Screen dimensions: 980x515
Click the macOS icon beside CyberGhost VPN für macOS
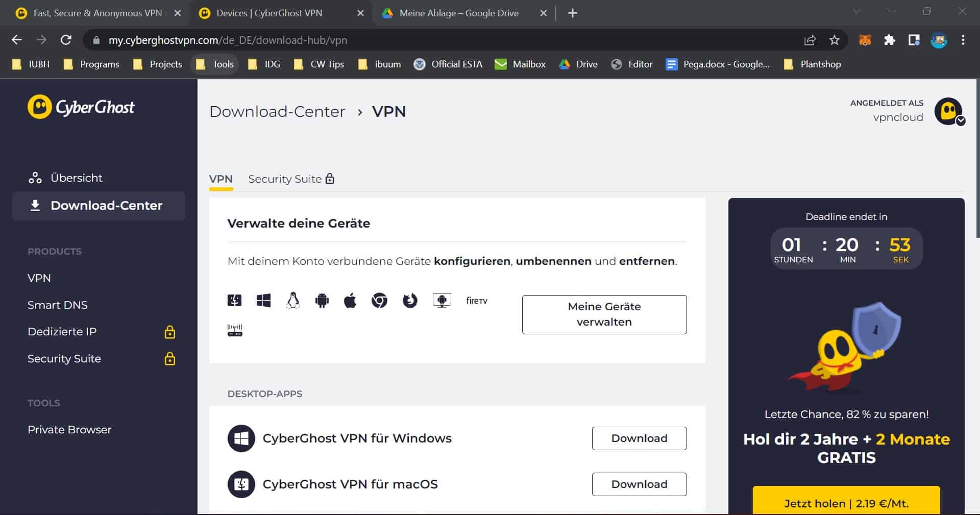click(x=241, y=484)
